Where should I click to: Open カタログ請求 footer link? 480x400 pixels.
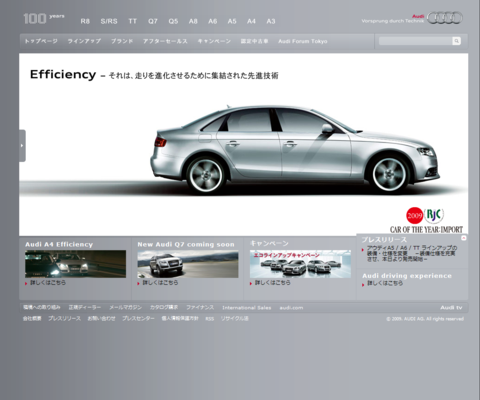tap(164, 307)
